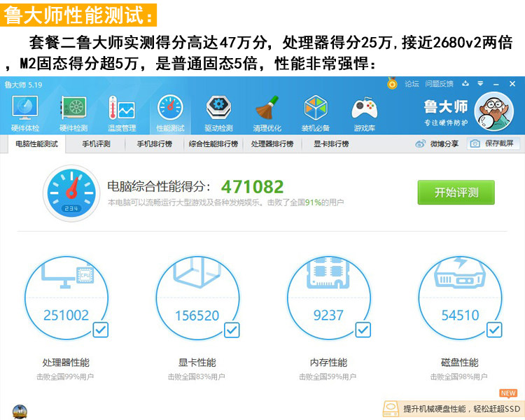525x420 pixels.
Task: Click the graphics score 156520
Action: [x=197, y=316]
